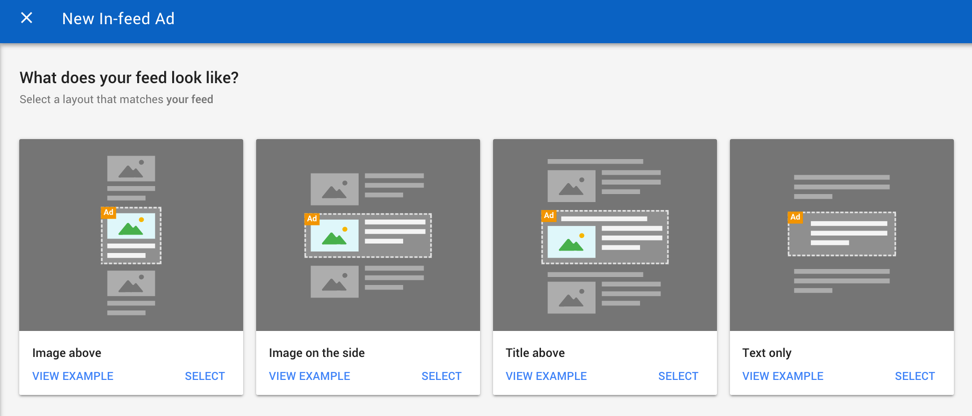Click the Image above card title
The height and width of the screenshot is (416, 972).
pos(67,353)
